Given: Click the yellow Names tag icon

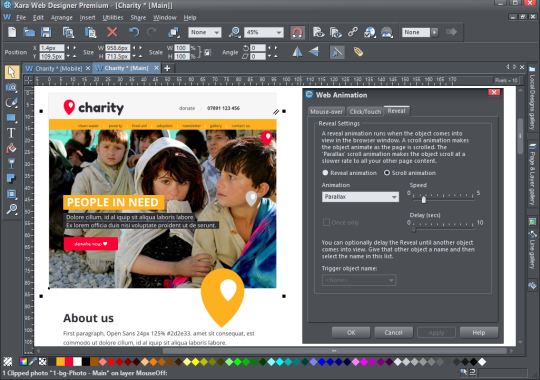Looking at the screenshot, I should click(x=358, y=52).
